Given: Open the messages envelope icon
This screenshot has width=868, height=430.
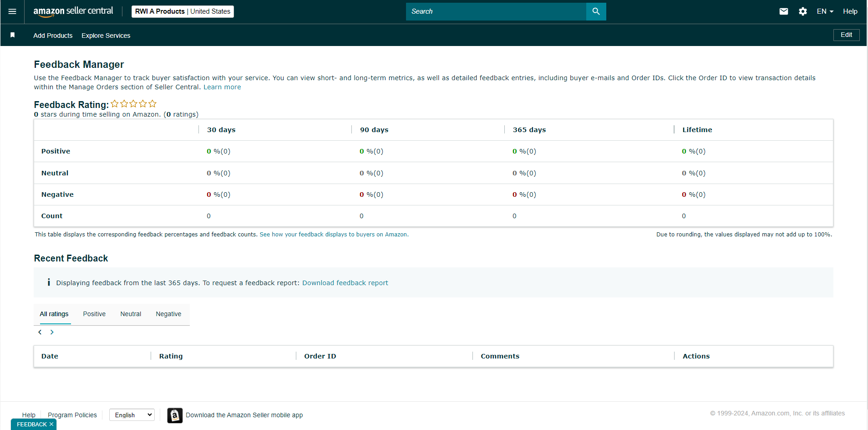Looking at the screenshot, I should click(x=784, y=11).
